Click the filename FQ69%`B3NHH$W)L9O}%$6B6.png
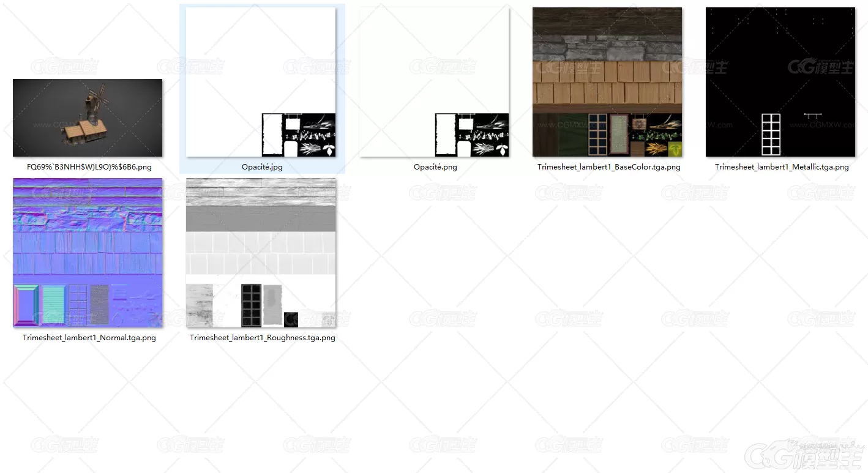The width and height of the screenshot is (868, 473). click(x=89, y=166)
